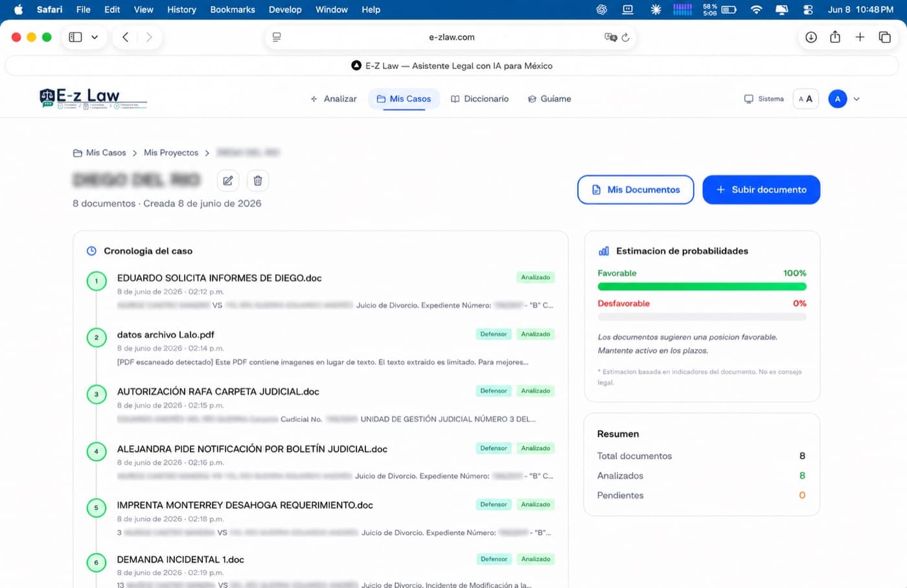
Task: Click the Analizados green value 8
Action: 802,475
